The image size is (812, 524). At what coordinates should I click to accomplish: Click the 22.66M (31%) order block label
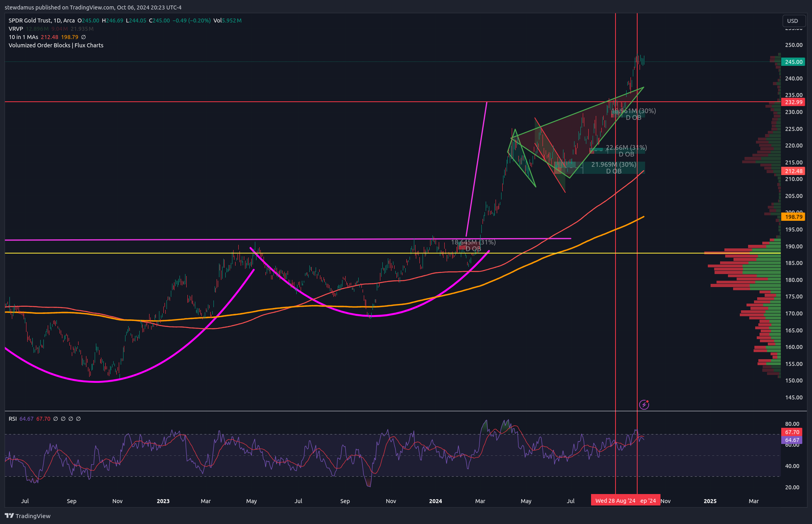pyautogui.click(x=626, y=148)
